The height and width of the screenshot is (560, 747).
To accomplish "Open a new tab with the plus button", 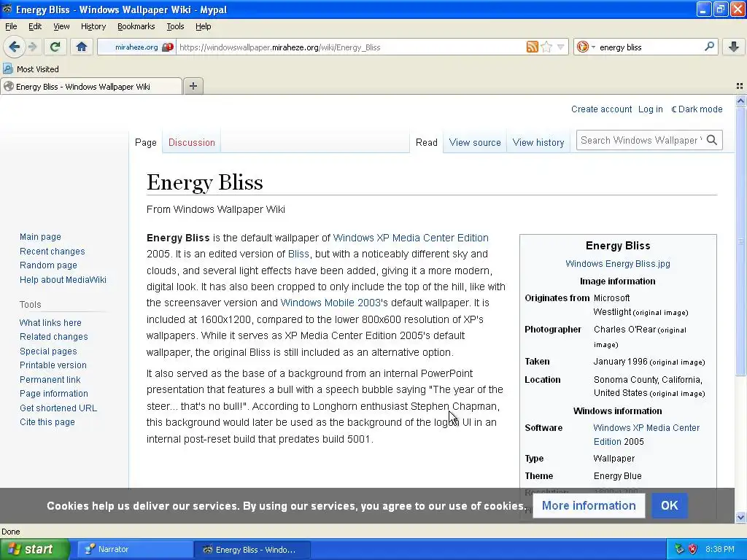I will click(193, 86).
